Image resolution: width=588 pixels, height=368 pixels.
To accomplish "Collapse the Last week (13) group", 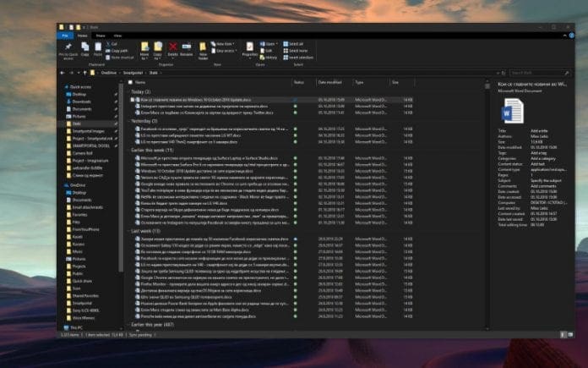I will tap(145, 231).
